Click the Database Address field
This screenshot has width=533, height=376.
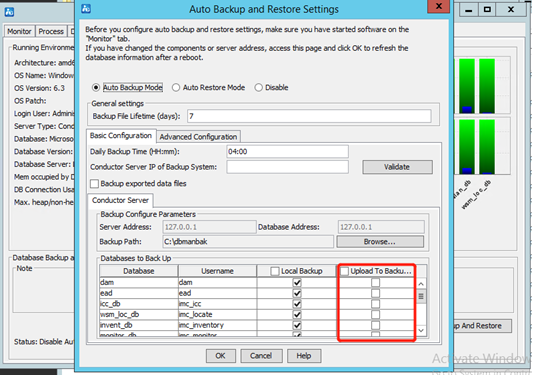(x=381, y=227)
